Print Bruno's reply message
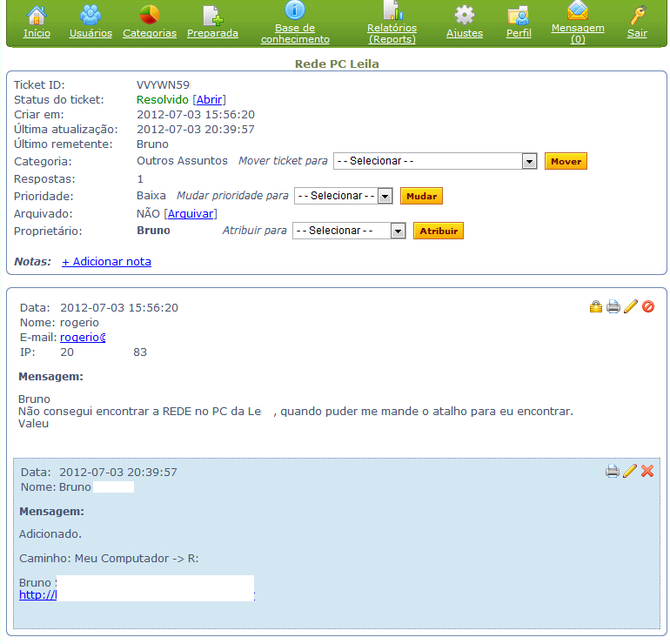 (613, 471)
